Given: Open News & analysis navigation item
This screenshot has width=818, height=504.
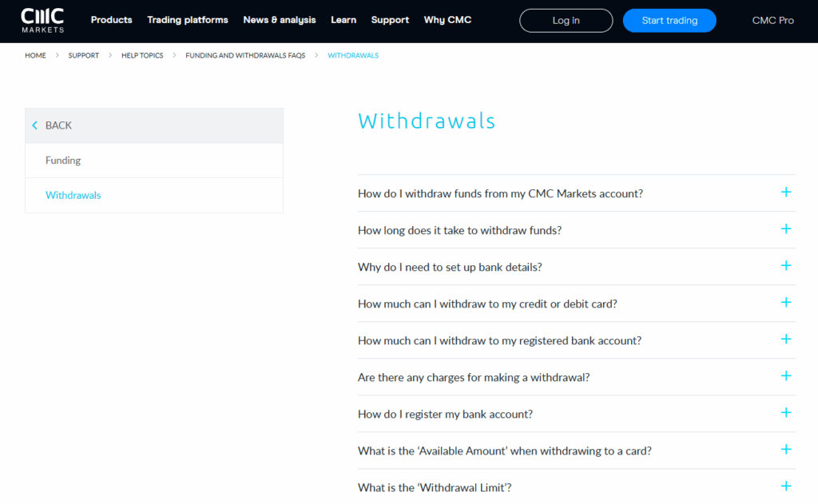Looking at the screenshot, I should pos(280,20).
